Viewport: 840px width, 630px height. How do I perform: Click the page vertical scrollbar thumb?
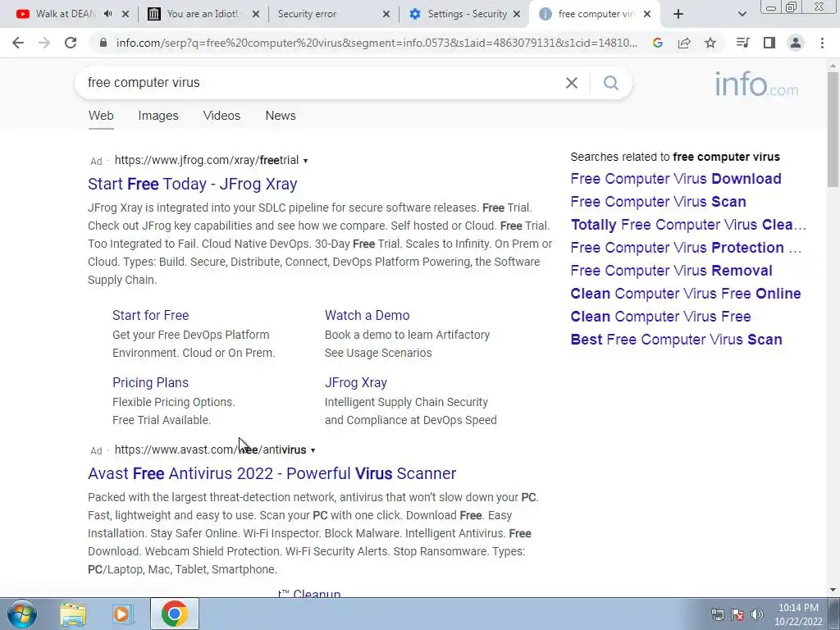(833, 129)
